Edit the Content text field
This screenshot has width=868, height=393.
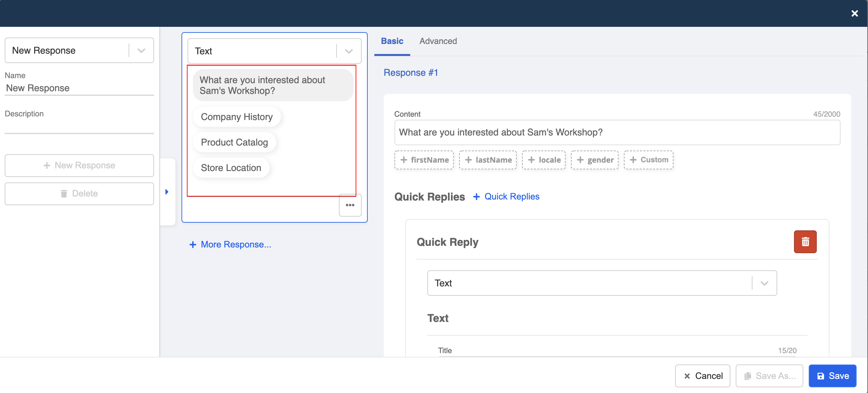tap(617, 132)
